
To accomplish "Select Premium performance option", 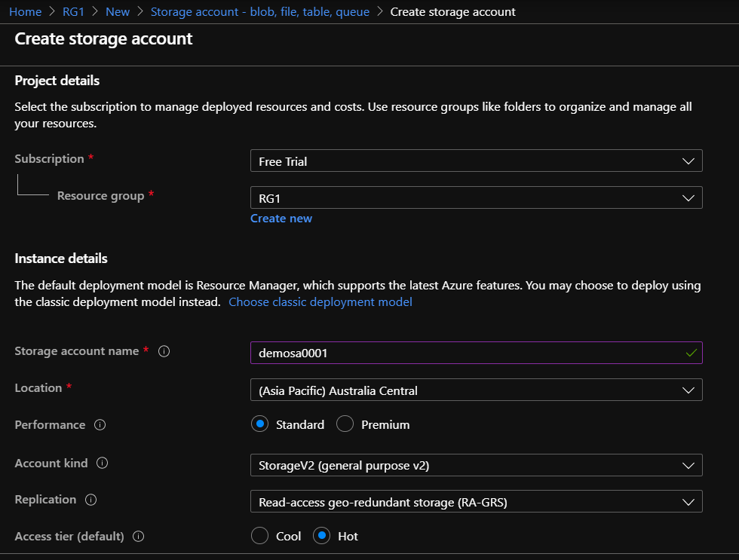I will [x=345, y=424].
